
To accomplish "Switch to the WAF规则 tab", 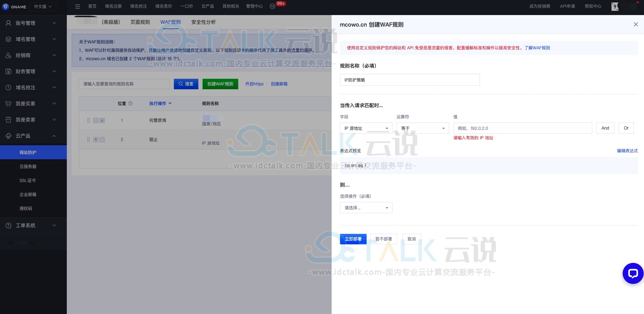I will [x=170, y=22].
